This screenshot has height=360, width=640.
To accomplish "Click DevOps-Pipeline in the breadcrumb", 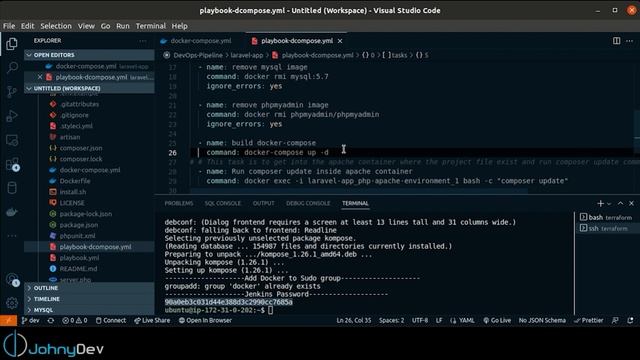I will coord(198,55).
